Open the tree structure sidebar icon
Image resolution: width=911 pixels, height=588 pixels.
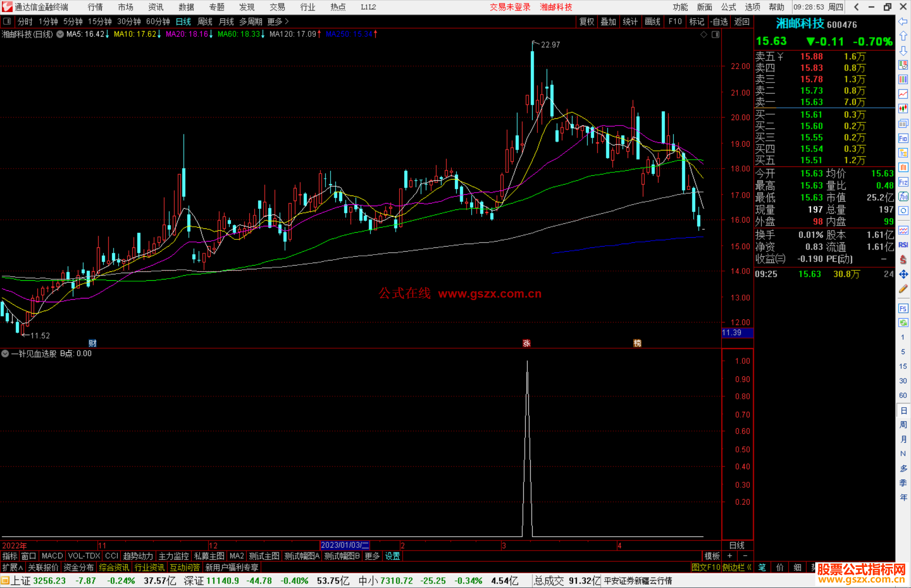point(903,153)
